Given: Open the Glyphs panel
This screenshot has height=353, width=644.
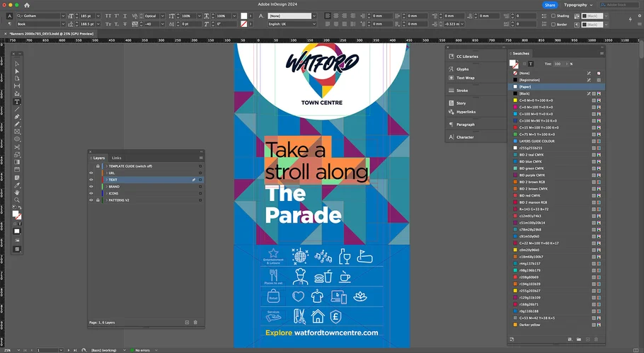Looking at the screenshot, I should [462, 69].
